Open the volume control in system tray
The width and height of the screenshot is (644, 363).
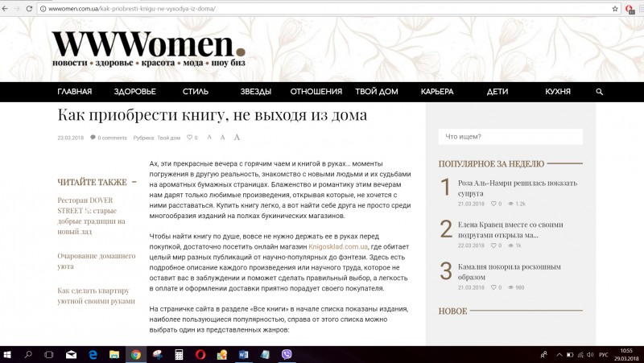[x=590, y=355]
